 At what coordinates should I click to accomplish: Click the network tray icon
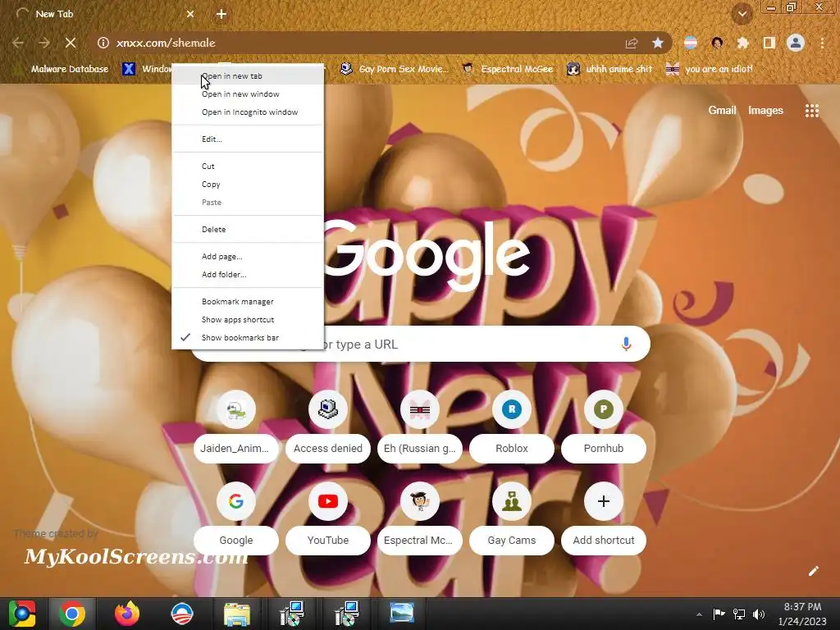pos(739,614)
